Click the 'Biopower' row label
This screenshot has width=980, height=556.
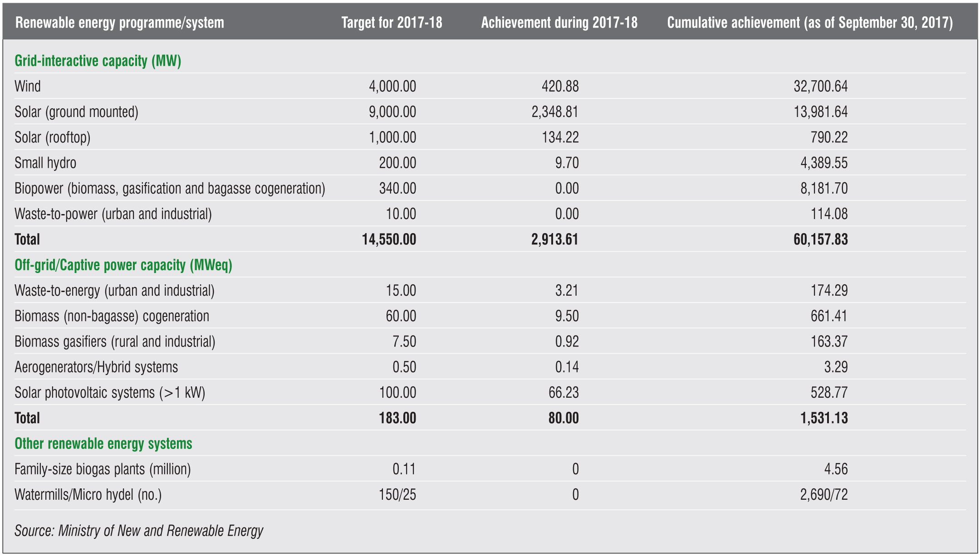point(170,189)
